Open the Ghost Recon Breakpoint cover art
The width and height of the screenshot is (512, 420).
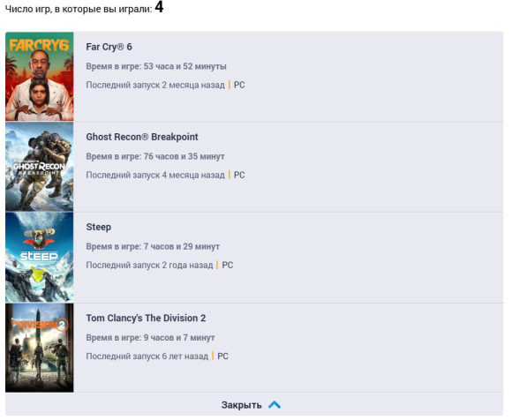click(x=40, y=167)
